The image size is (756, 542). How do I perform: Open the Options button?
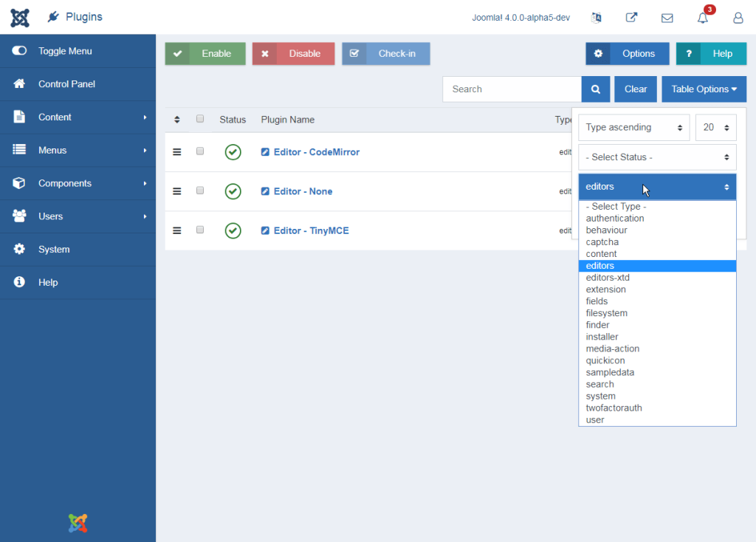(628, 53)
